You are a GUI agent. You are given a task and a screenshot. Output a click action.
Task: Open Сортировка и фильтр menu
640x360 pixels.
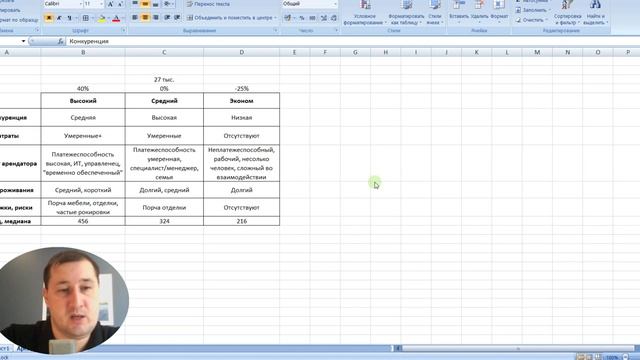click(x=567, y=13)
